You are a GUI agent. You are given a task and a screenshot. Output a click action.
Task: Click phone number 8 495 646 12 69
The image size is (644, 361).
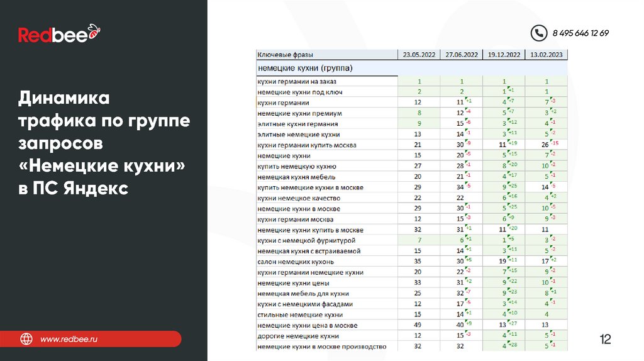580,33
